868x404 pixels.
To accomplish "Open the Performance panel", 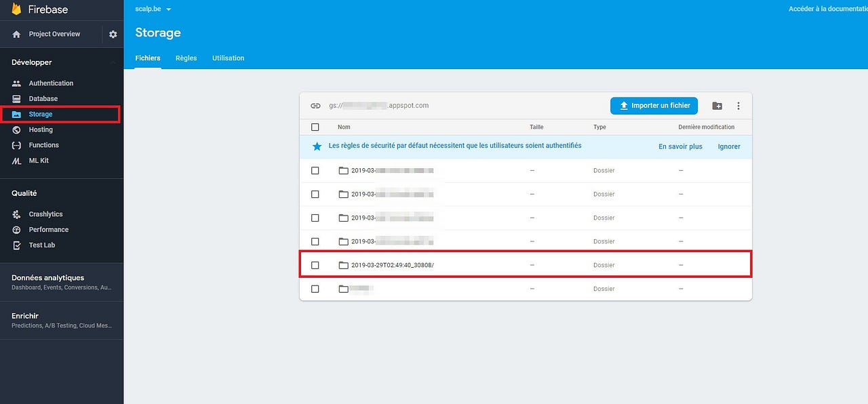I will [47, 230].
